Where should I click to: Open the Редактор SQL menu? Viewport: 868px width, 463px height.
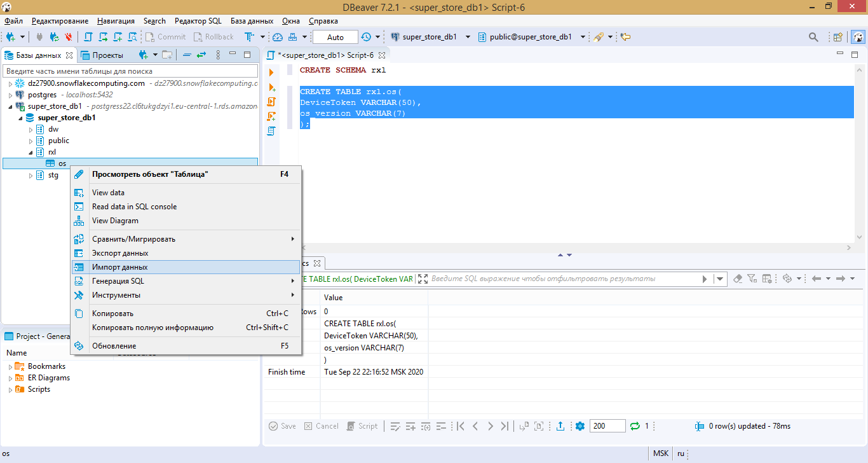tap(198, 21)
